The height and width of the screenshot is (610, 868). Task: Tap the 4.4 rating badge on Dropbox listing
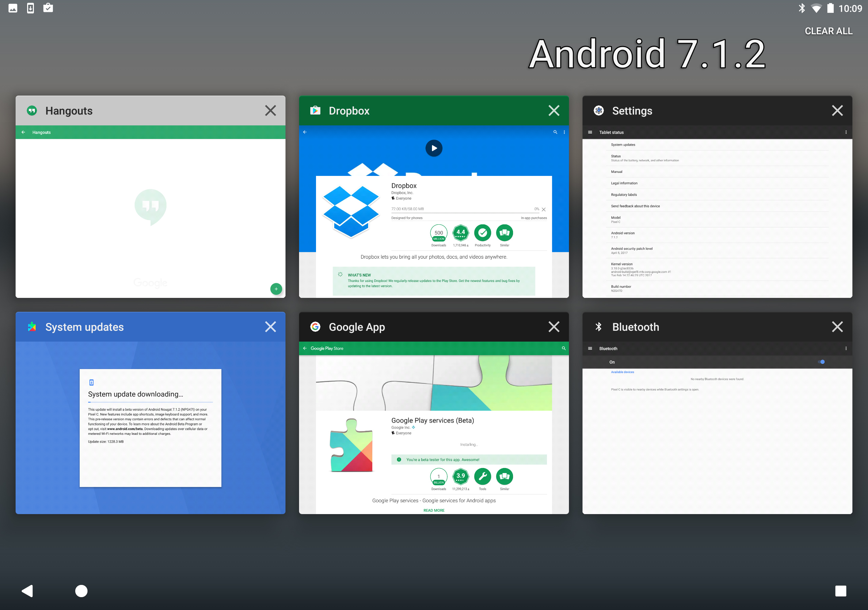pyautogui.click(x=460, y=233)
